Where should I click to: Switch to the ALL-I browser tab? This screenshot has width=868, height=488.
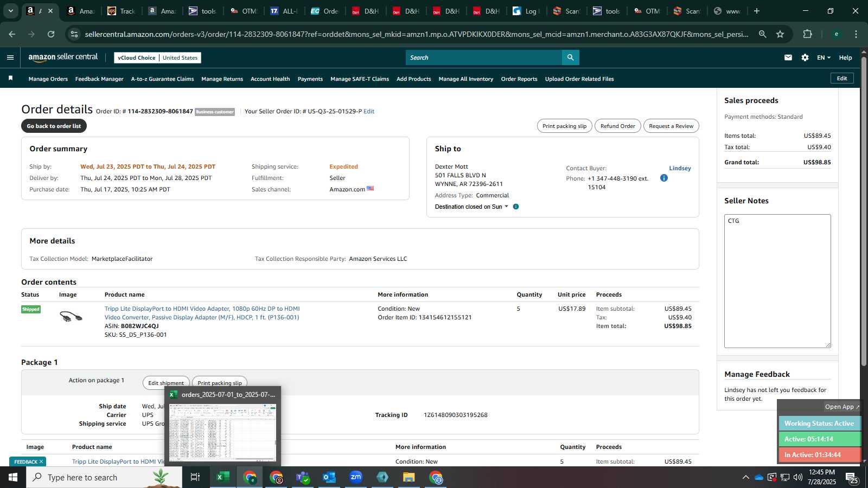285,11
